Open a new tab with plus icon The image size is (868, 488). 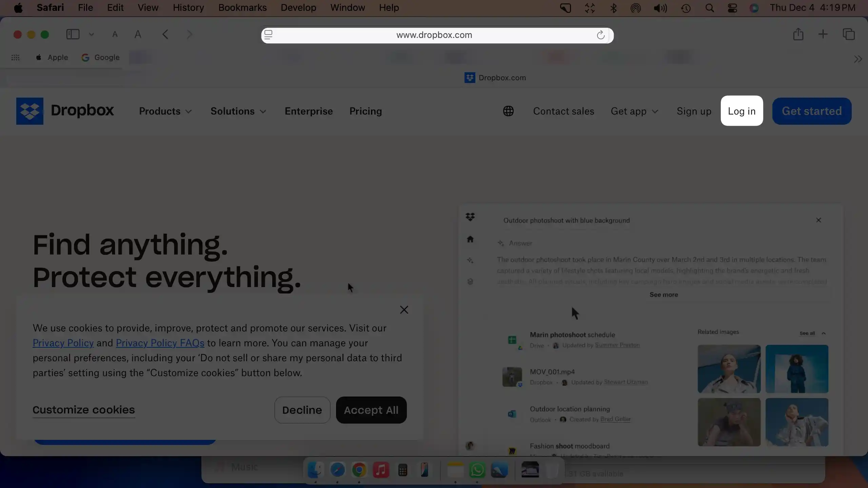click(x=823, y=35)
